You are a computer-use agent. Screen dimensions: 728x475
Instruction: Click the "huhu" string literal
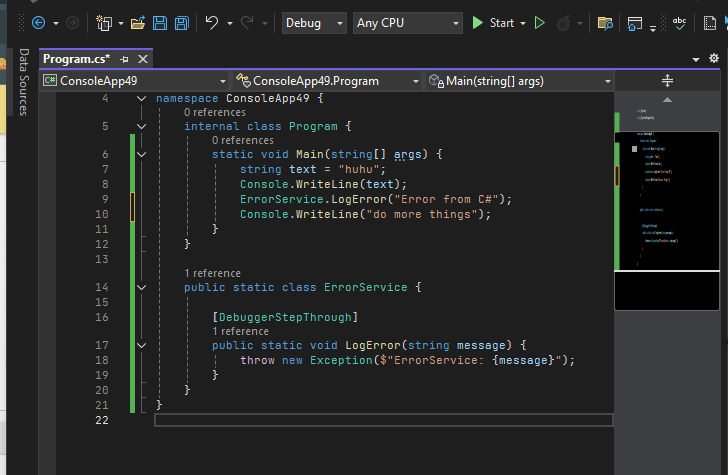(359, 169)
